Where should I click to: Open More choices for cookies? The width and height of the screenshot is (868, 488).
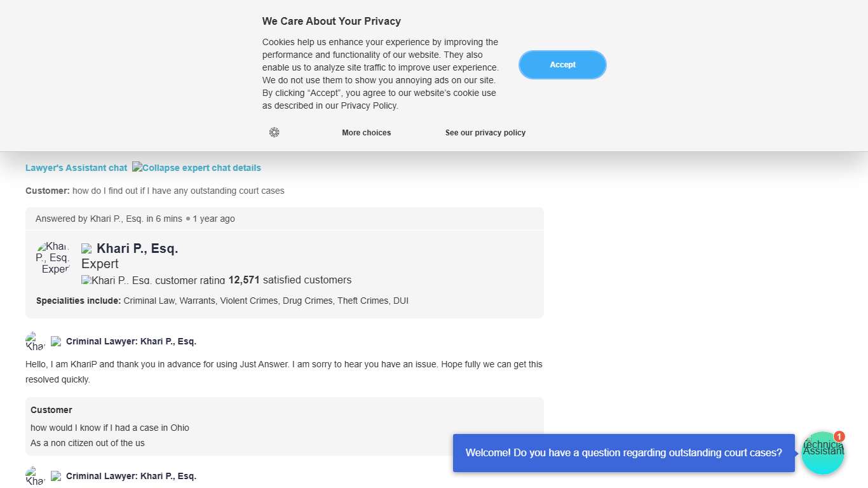tap(366, 133)
